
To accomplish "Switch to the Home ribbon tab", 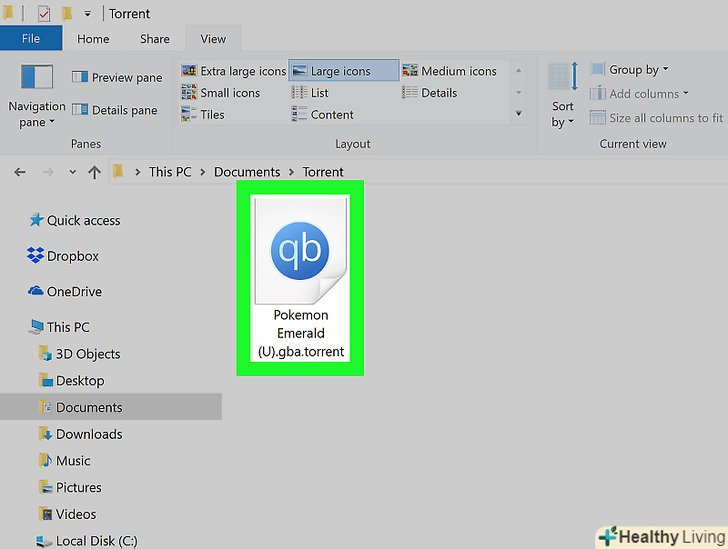I will tap(93, 39).
